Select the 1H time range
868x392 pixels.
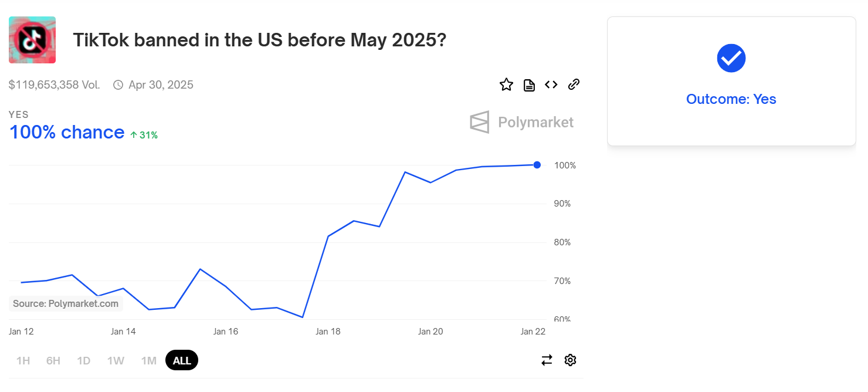23,360
